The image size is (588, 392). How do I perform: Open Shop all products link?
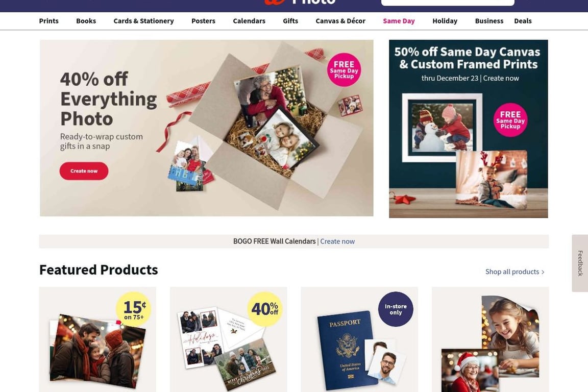[512, 272]
